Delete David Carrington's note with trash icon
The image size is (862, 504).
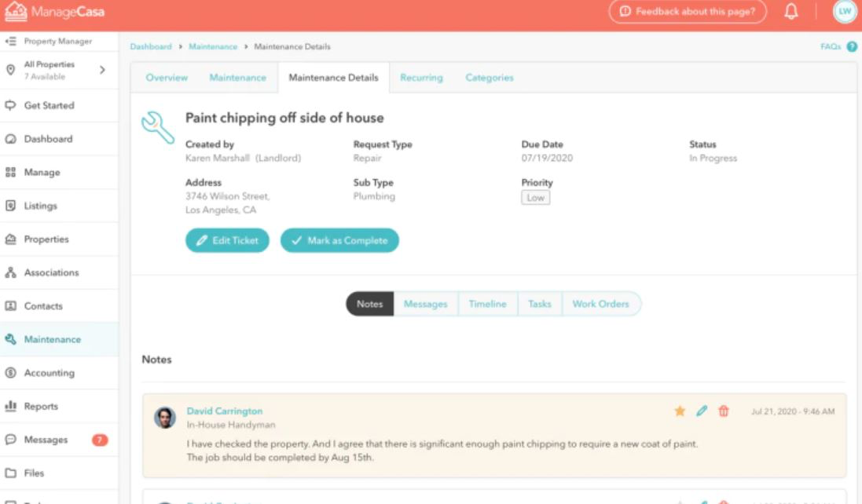724,411
